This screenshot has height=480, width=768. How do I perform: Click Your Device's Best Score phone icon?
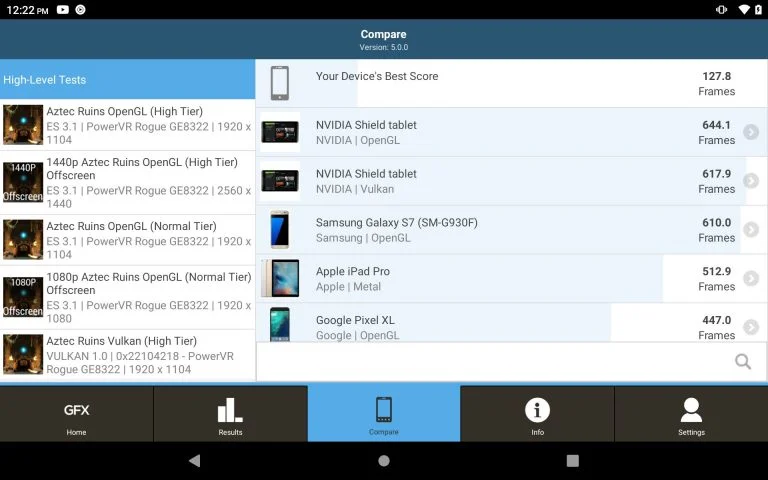[280, 83]
